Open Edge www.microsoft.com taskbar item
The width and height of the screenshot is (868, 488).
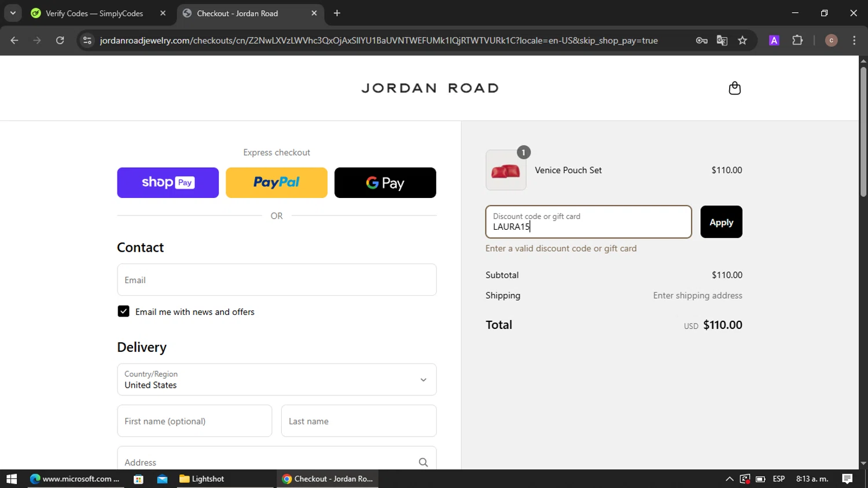[x=75, y=479]
